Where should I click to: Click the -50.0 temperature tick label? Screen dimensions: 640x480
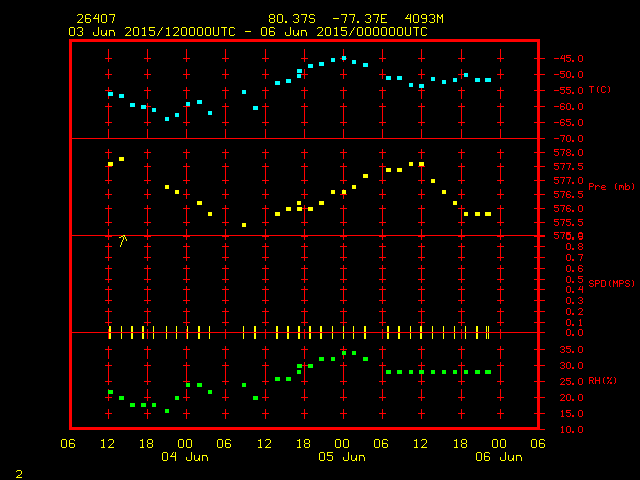pos(569,75)
